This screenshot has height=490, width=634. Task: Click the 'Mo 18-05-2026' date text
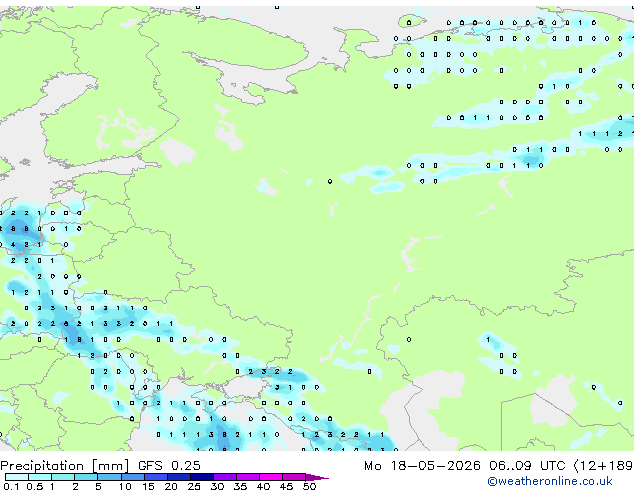pyautogui.click(x=422, y=465)
